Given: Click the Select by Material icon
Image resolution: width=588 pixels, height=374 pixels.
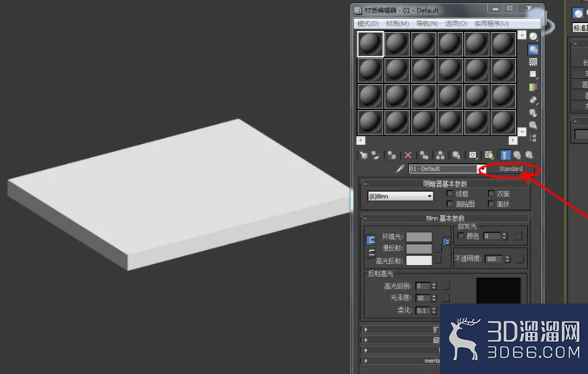Looking at the screenshot, I should 533,125.
